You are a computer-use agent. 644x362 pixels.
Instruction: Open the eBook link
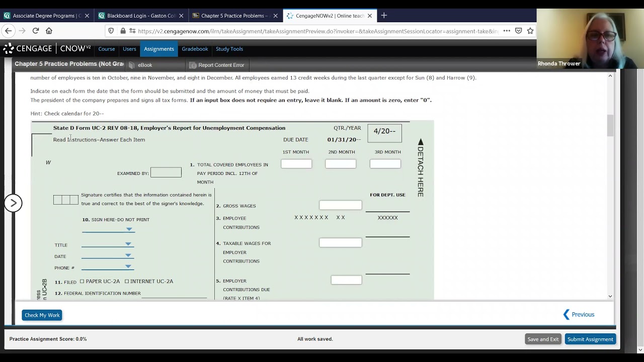pos(145,65)
